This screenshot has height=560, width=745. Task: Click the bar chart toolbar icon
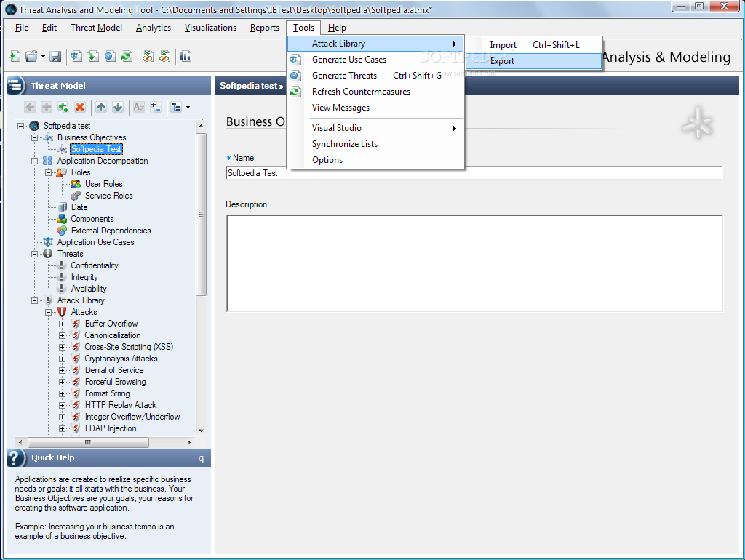(x=186, y=57)
